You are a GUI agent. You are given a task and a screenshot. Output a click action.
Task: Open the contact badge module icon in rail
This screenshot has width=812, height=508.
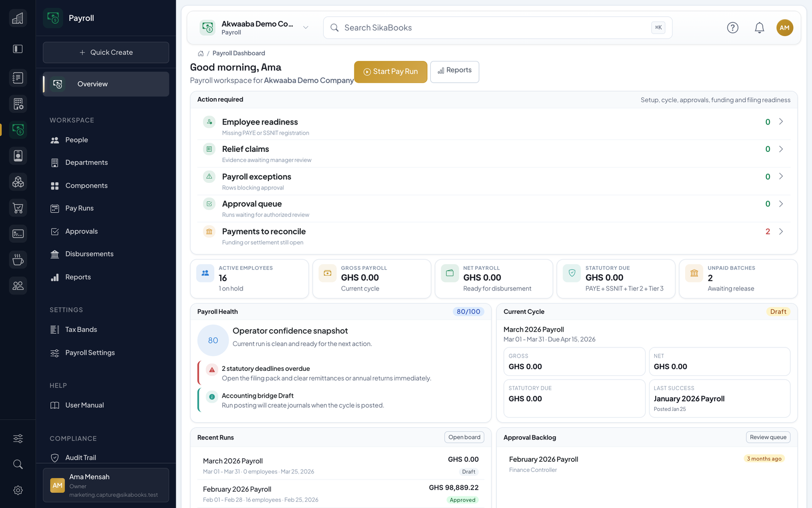(18, 156)
